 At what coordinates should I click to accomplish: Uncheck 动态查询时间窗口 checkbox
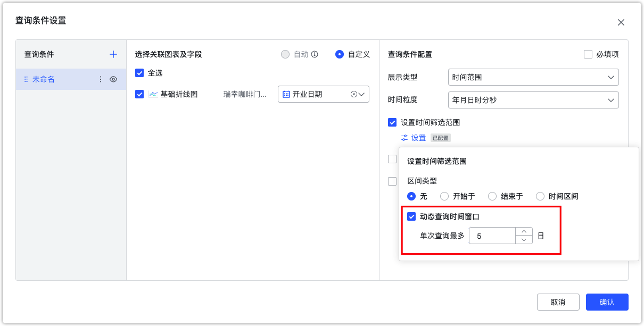click(411, 216)
